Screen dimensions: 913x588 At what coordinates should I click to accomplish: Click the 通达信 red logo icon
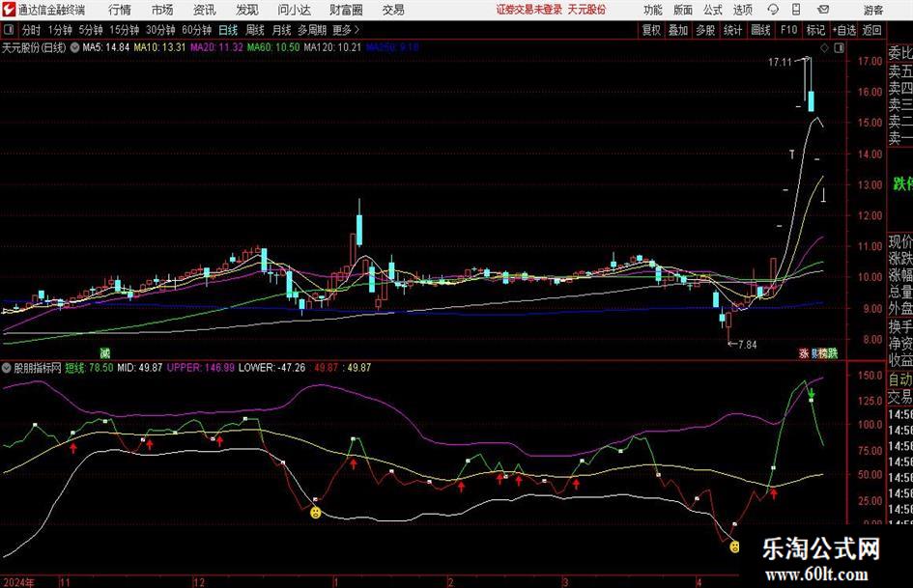[x=9, y=10]
